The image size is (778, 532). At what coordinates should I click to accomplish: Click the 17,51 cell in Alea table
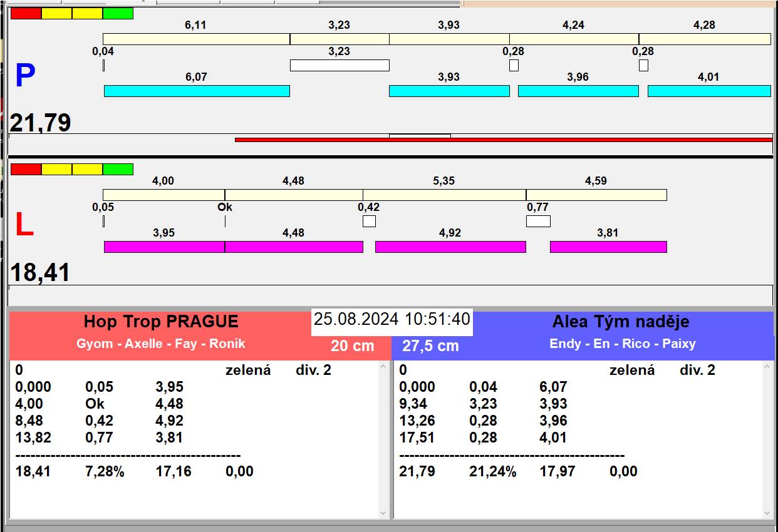point(417,437)
